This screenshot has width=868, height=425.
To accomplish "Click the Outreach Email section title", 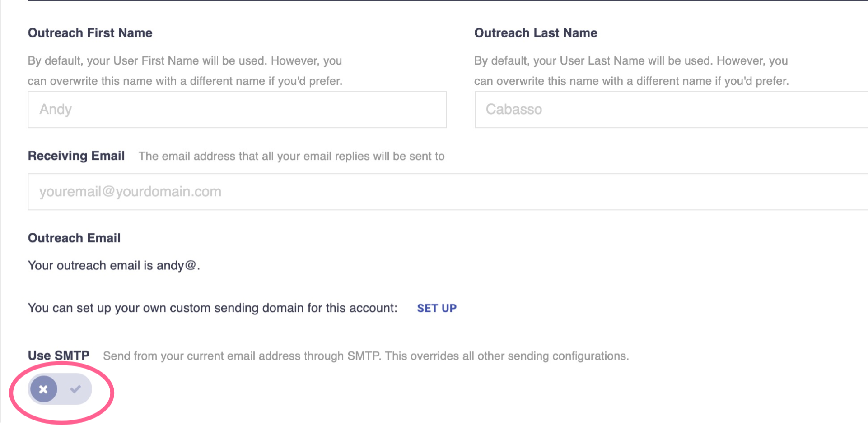I will pos(74,238).
